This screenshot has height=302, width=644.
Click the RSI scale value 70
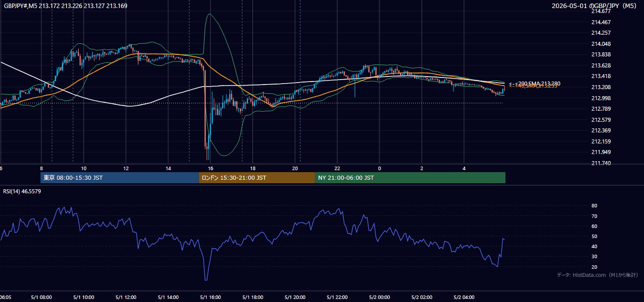tap(594, 216)
